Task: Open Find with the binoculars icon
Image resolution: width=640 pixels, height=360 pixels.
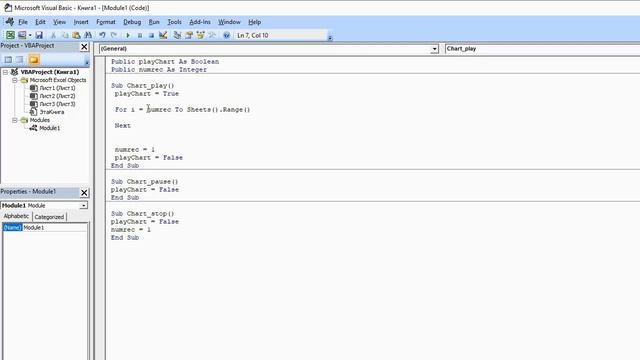Action: click(x=88, y=36)
